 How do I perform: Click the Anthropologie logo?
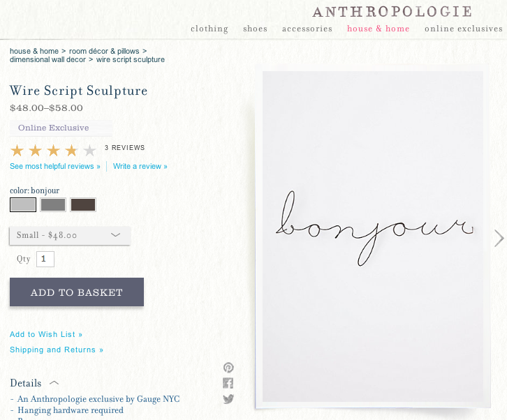[392, 12]
